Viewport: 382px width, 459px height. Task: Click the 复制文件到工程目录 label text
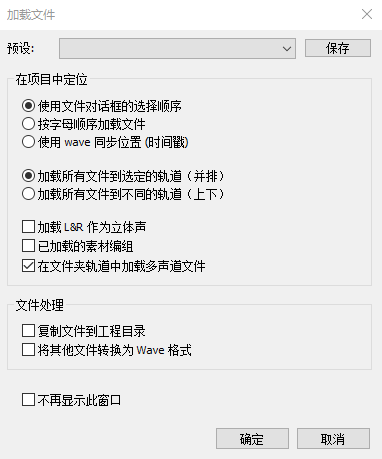[91, 331]
